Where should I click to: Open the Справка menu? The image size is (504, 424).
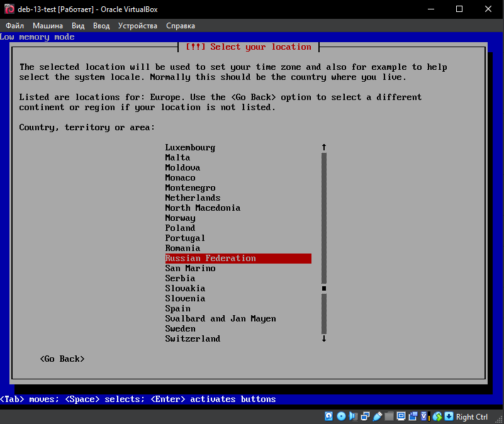pos(181,26)
